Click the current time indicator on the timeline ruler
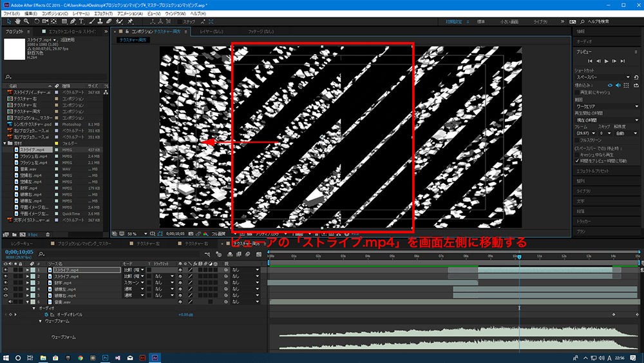Image resolution: width=644 pixels, height=363 pixels. click(520, 257)
